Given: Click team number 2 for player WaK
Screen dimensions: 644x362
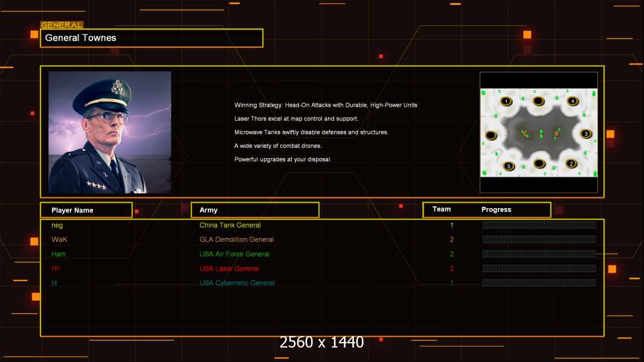Looking at the screenshot, I should (451, 240).
